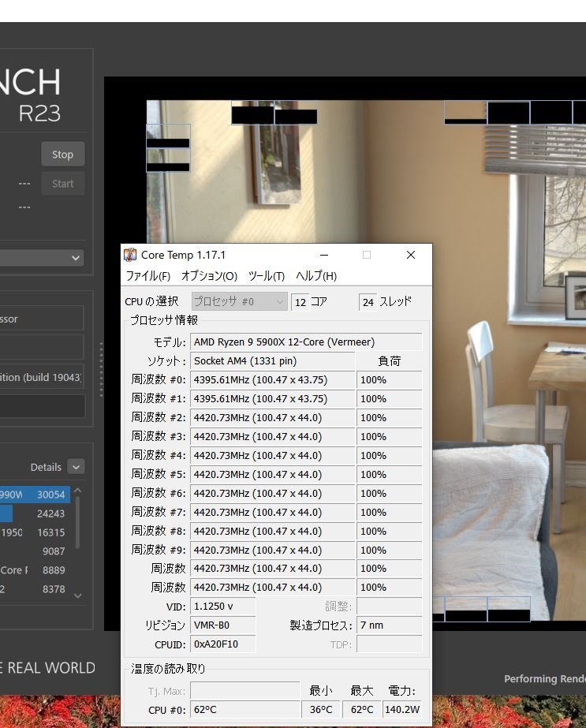Click the frequency #0 value 4395.61MHz
The image size is (586, 728).
(x=273, y=380)
